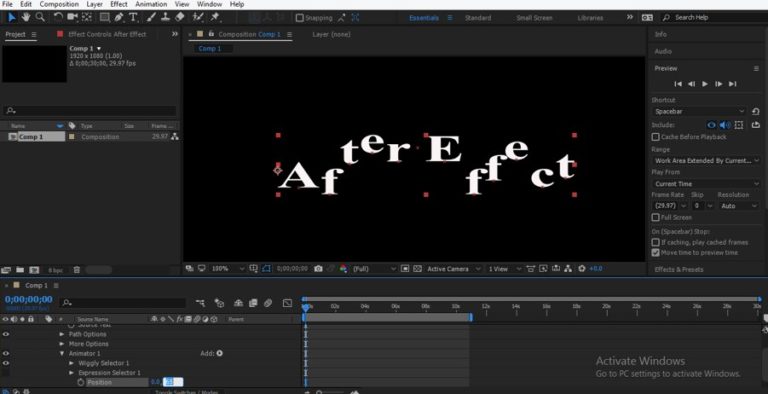Select the Unified Camera tool
This screenshot has height=394, width=768.
tap(72, 17)
